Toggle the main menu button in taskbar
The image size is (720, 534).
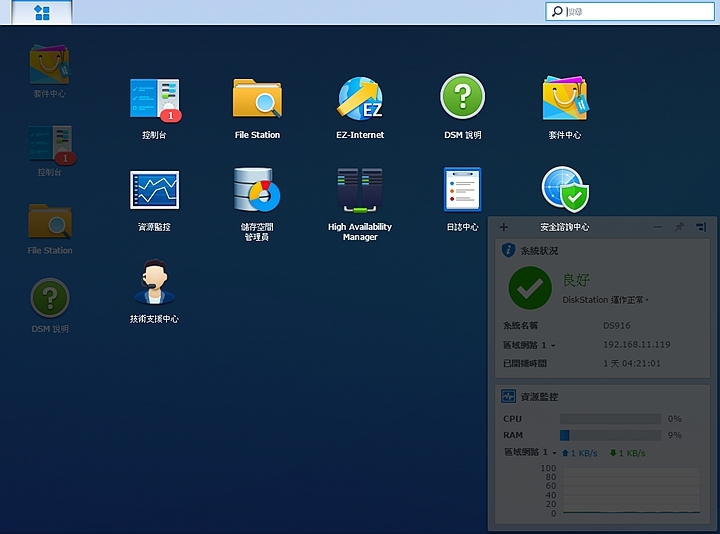[x=43, y=13]
